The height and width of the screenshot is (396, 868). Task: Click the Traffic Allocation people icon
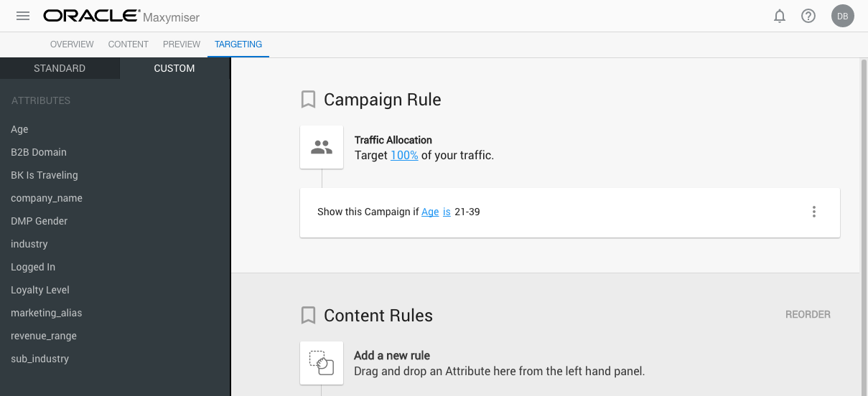322,147
